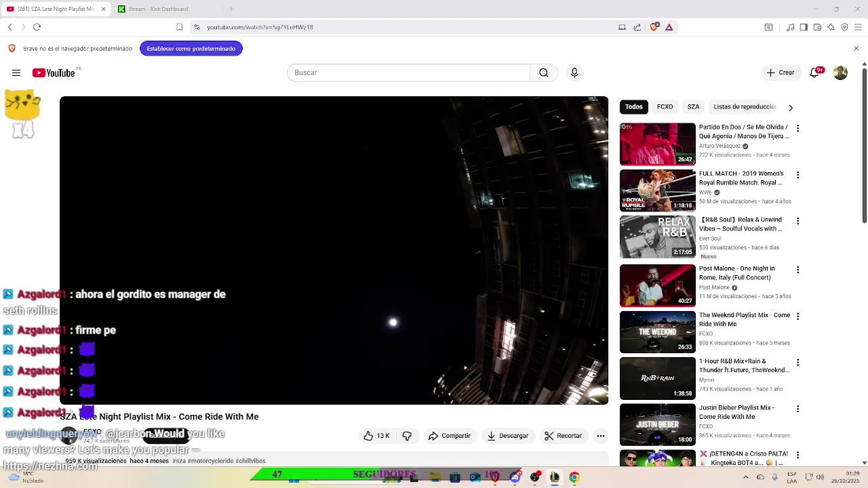Viewport: 868px width, 488px height.
Task: Open options for 1 Hour R&B Mix video
Action: [797, 363]
